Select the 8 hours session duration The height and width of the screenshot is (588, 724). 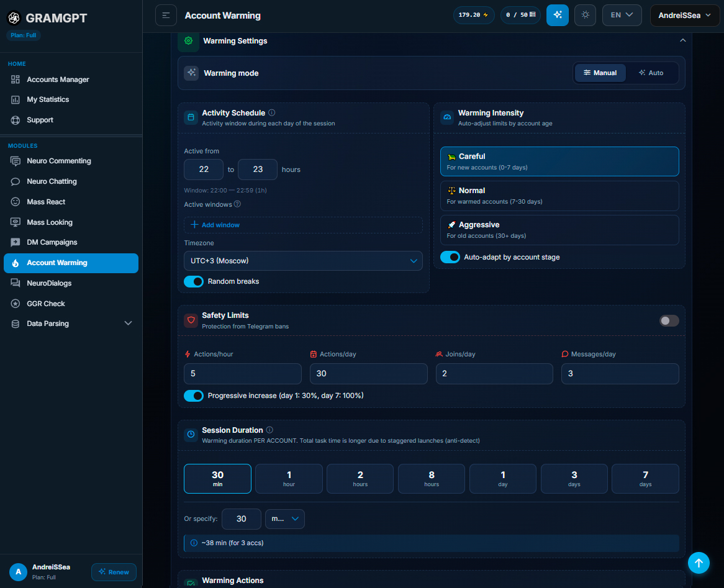pyautogui.click(x=432, y=479)
